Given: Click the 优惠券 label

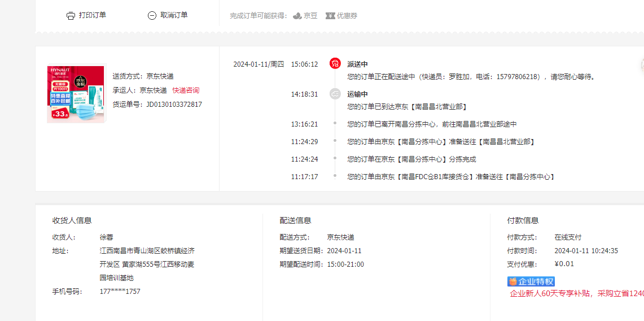Looking at the screenshot, I should pos(347,16).
